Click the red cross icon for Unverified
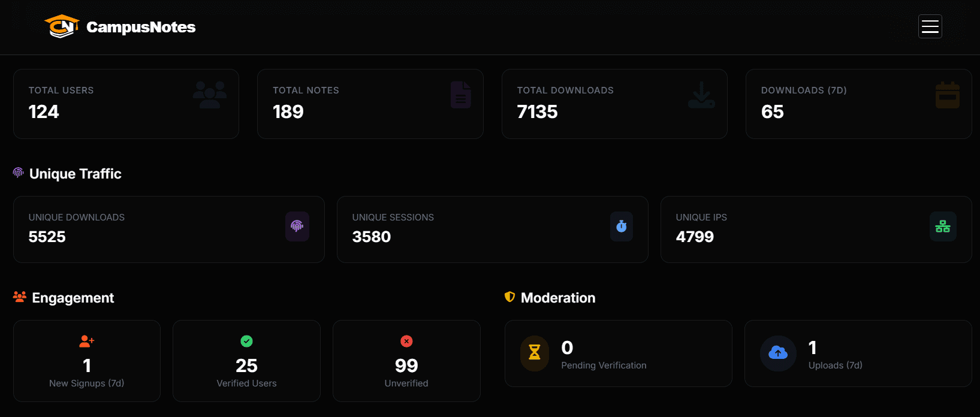Viewport: 980px width, 417px height. coord(406,341)
